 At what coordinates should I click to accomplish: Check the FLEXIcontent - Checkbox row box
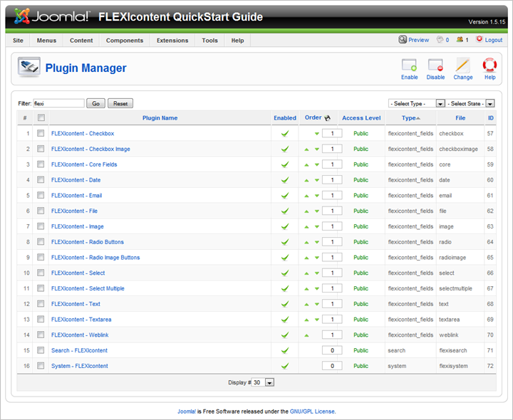(x=41, y=133)
